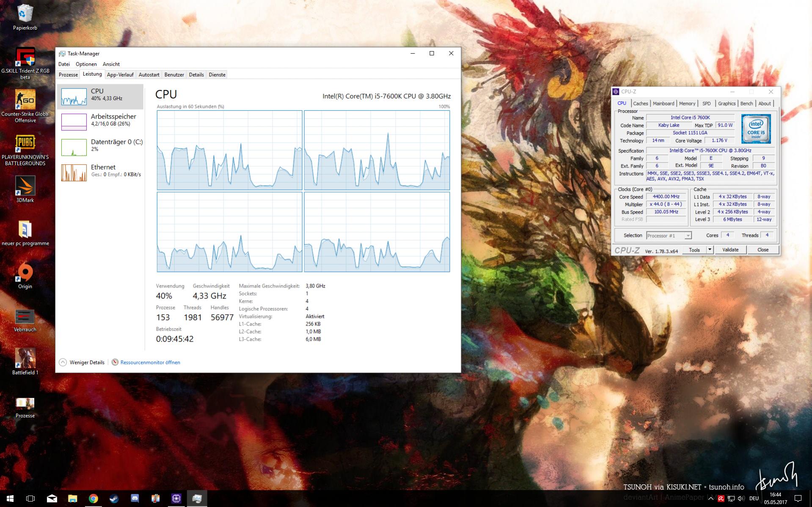Screen dimensions: 812x507
Task: Open the Caches tab in CPU-Z
Action: coord(641,104)
